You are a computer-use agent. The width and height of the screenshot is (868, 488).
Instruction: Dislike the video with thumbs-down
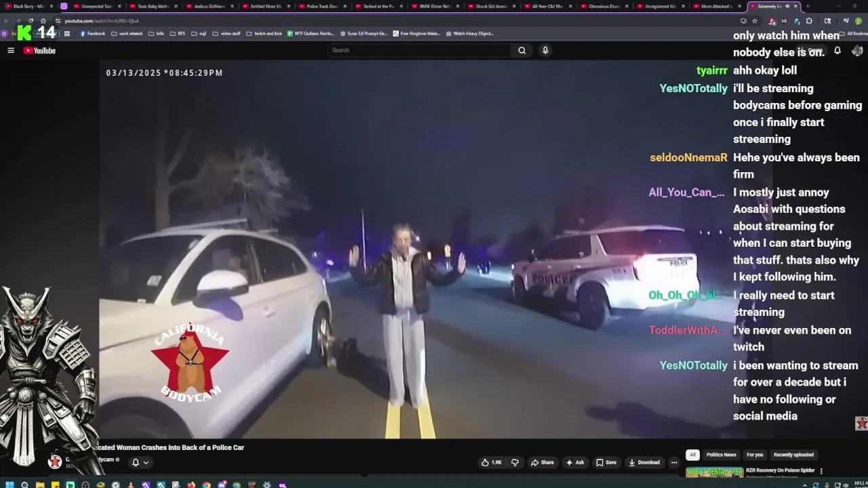pyautogui.click(x=515, y=462)
